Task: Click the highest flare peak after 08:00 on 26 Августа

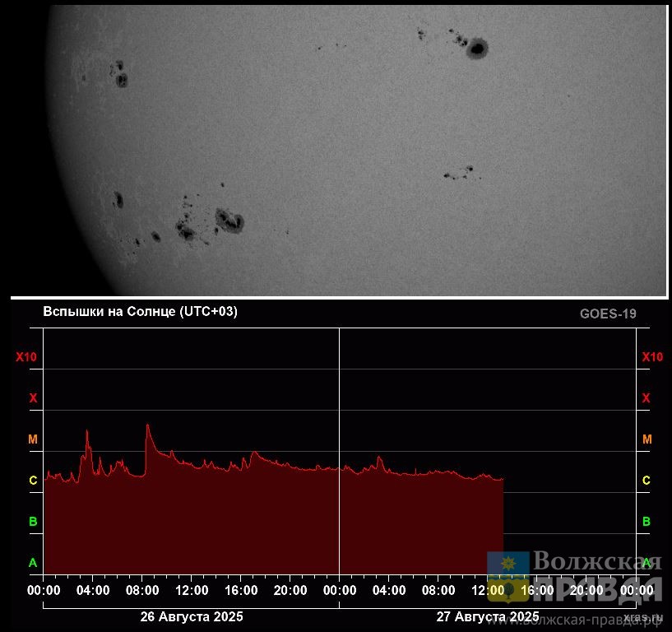Action: [x=148, y=425]
